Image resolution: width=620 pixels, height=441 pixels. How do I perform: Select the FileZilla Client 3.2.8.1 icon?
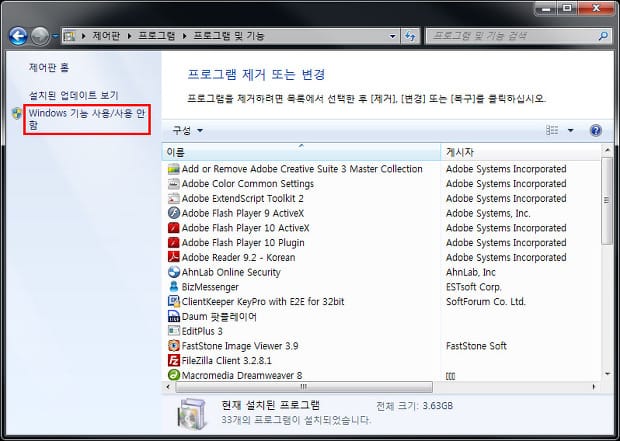[173, 360]
